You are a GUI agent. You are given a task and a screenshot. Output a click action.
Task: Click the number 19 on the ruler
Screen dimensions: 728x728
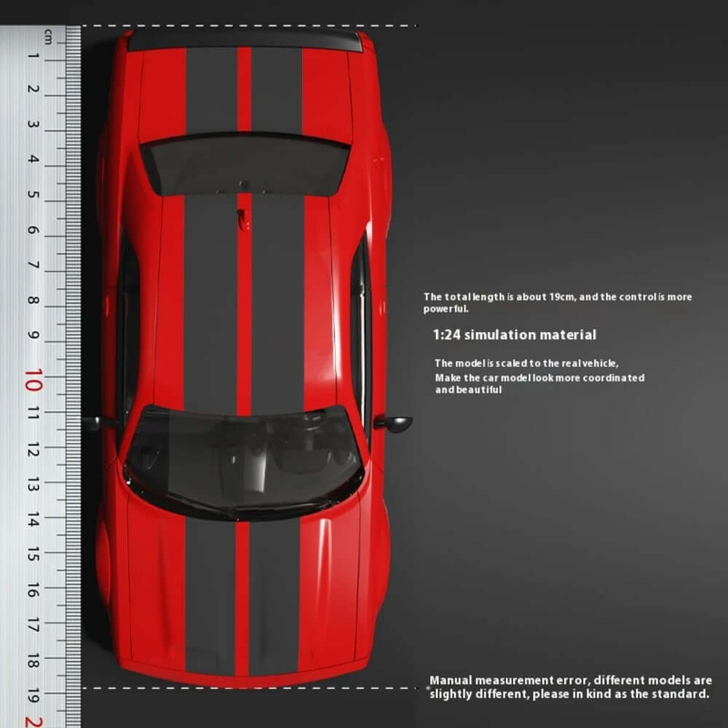click(x=33, y=696)
